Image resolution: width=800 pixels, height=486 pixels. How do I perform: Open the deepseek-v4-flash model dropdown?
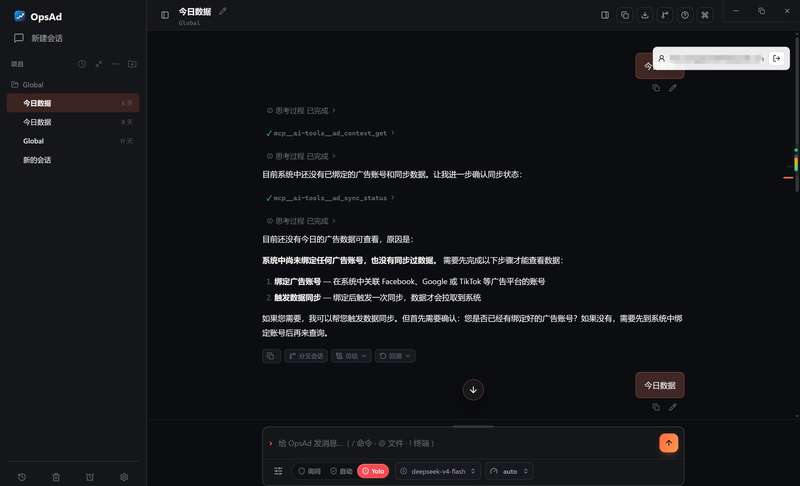[x=438, y=471]
